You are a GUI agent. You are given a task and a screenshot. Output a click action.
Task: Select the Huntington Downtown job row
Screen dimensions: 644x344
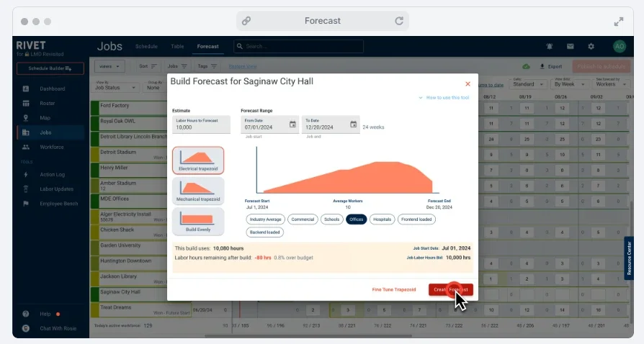coord(129,263)
